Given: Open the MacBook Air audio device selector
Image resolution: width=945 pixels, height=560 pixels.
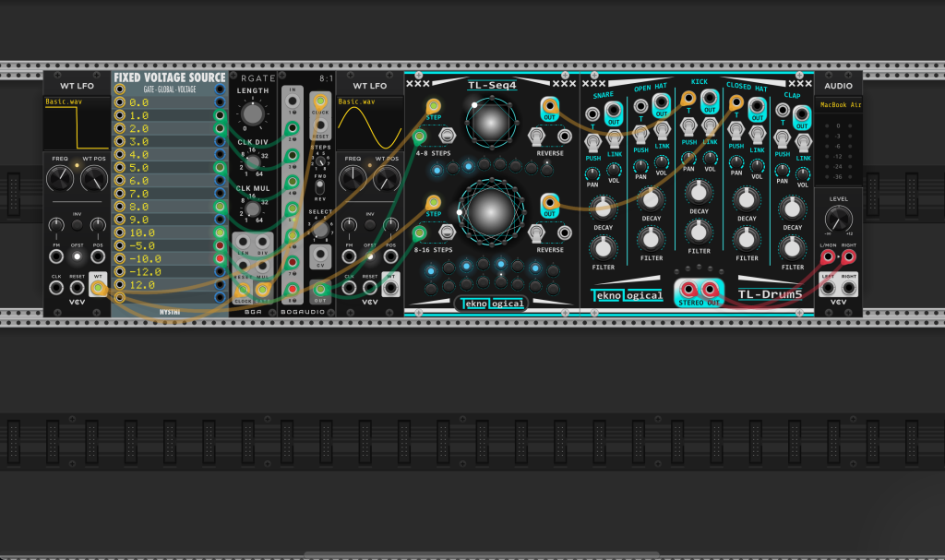Looking at the screenshot, I should click(x=839, y=105).
